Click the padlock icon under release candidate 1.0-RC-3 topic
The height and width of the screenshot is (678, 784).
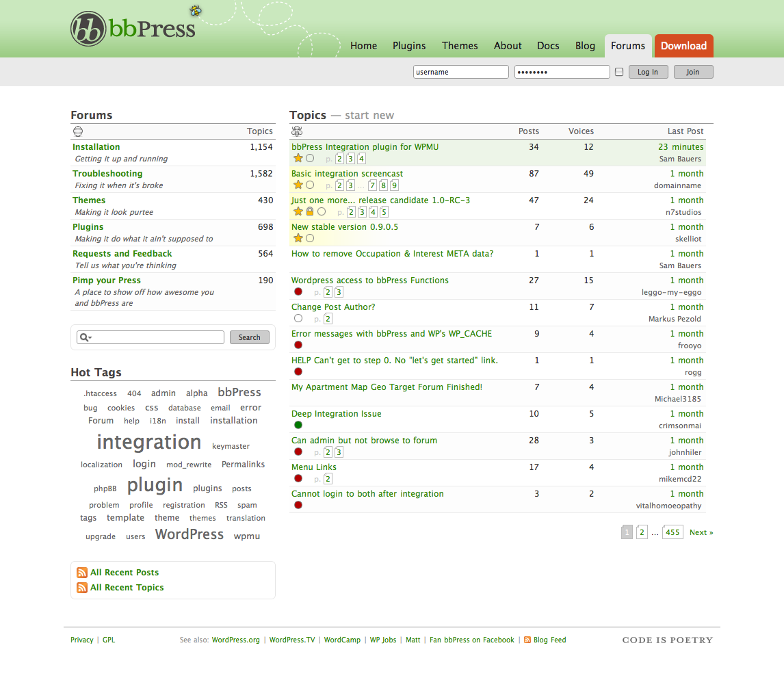click(310, 211)
